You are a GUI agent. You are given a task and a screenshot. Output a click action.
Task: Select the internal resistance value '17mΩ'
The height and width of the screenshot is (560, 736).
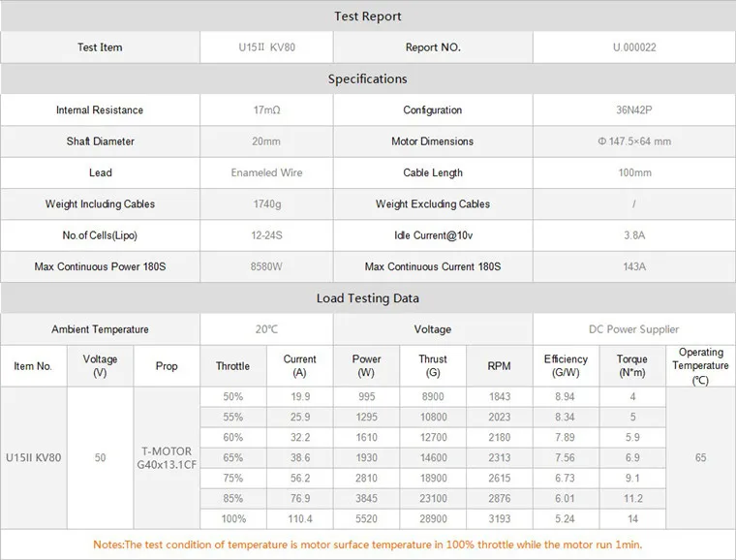[x=266, y=109]
